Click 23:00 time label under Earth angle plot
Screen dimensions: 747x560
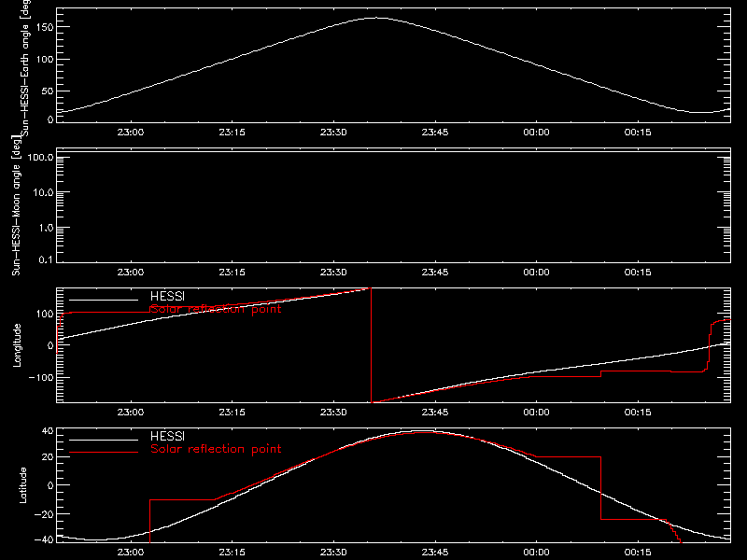[131, 132]
